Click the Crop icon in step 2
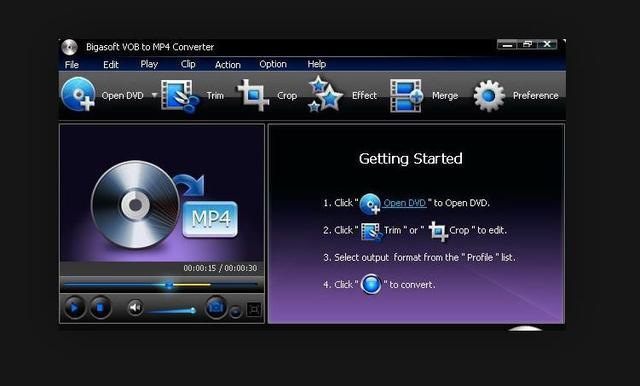Screen dimensions: 640x386 coord(438,231)
